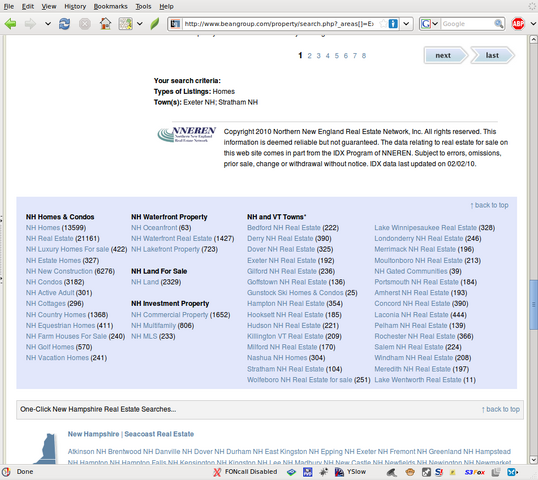Go back with the green arrow
This screenshot has height=480, width=538.
(10, 24)
